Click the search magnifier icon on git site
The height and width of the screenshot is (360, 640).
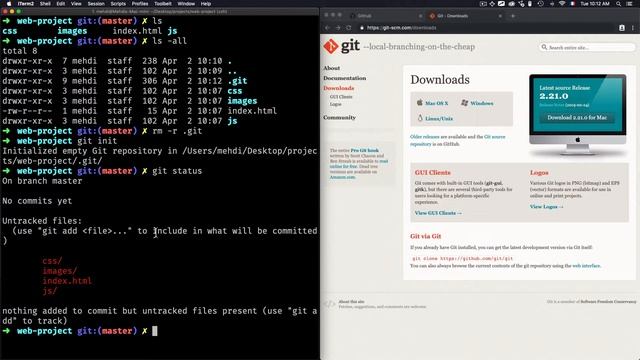pyautogui.click(x=544, y=47)
